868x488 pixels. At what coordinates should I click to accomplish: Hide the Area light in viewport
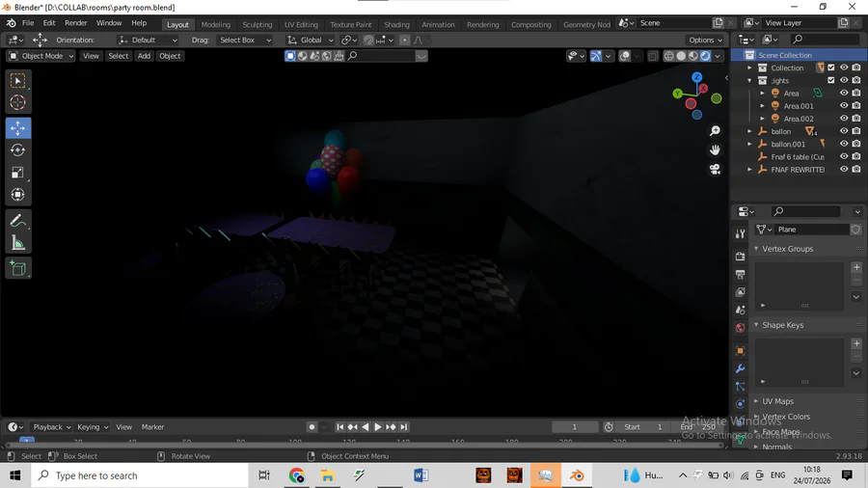click(x=844, y=93)
